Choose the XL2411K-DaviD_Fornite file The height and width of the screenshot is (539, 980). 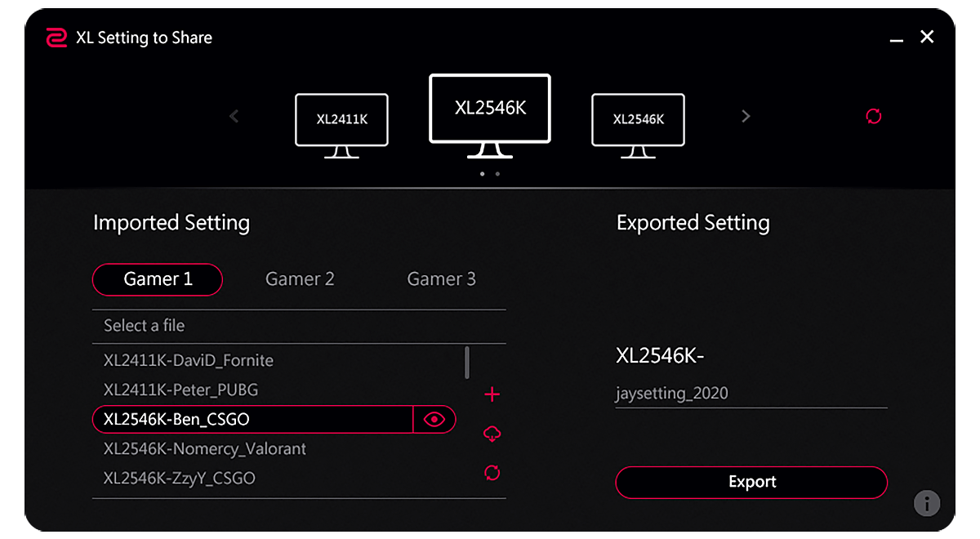[189, 360]
